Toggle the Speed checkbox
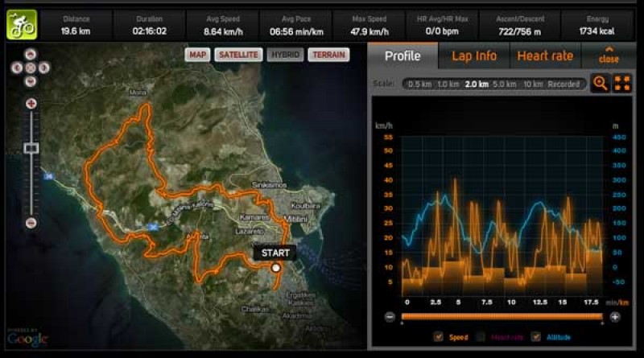This screenshot has width=644, height=358. click(438, 337)
